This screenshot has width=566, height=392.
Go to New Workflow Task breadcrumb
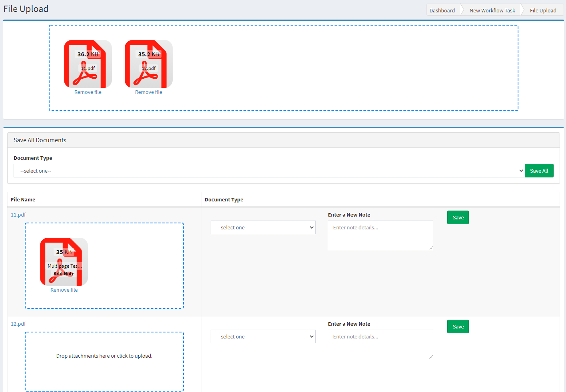coord(492,10)
